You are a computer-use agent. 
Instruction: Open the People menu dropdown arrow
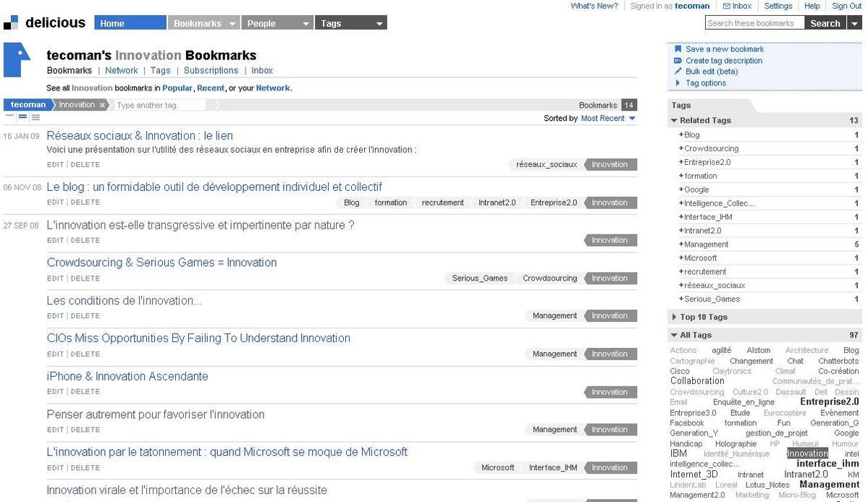(306, 23)
